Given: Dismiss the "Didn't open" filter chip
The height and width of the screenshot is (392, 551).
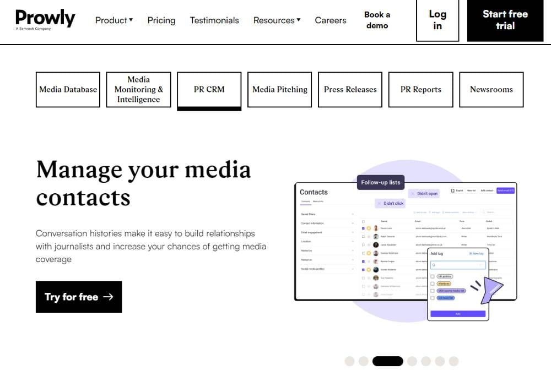Looking at the screenshot, I should pos(413,193).
